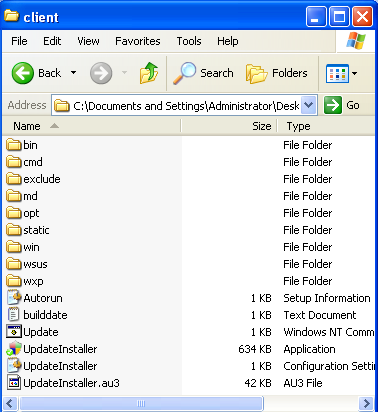The image size is (378, 412).
Task: Click the horizontal scrollbar thumb
Action: pos(141,403)
